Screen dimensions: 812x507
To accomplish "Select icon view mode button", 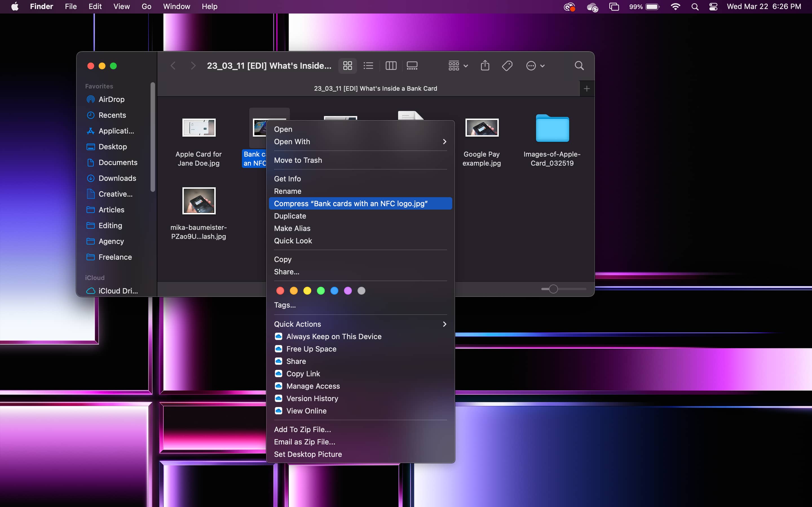I will click(348, 66).
